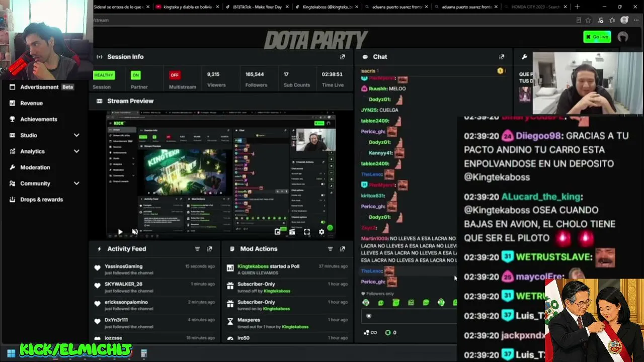Open stream preview settings gear
The height and width of the screenshot is (362, 644).
[x=321, y=232]
